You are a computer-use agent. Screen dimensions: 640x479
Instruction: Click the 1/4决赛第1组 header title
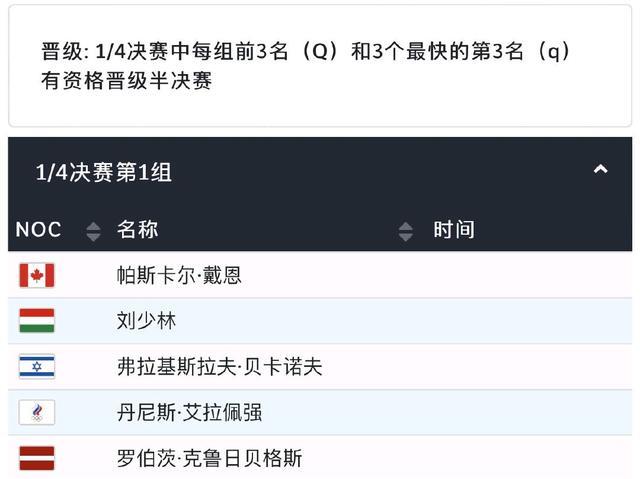click(104, 172)
